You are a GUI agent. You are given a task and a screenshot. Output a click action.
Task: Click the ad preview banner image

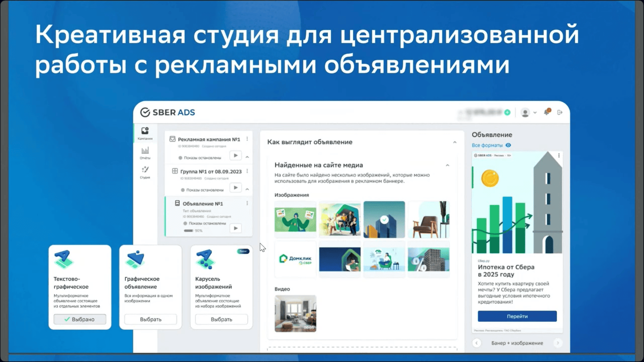coord(517,202)
